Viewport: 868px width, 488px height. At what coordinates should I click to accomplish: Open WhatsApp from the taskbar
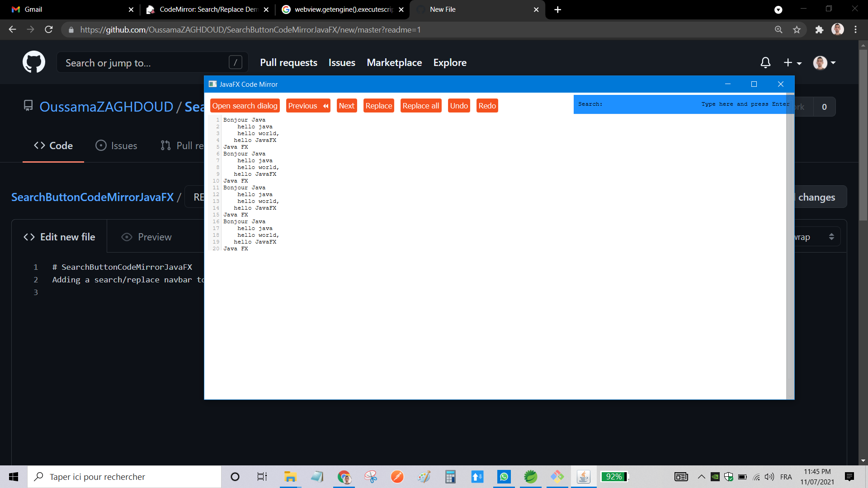pos(504,476)
